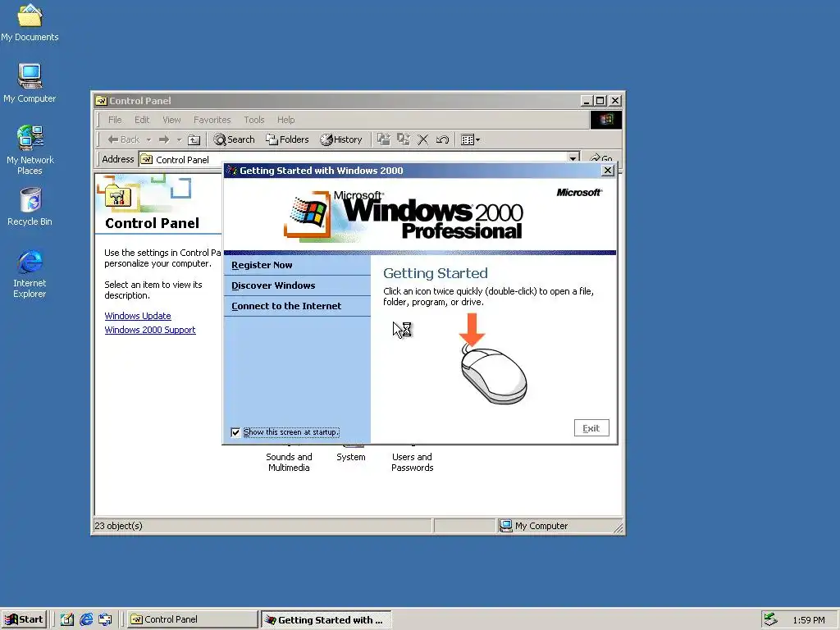The image size is (840, 630).
Task: Select the Sounds and Multimedia item
Action: pyautogui.click(x=289, y=462)
